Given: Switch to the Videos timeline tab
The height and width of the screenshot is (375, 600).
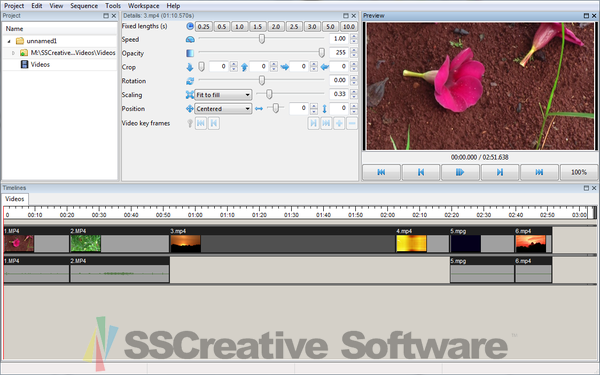Looking at the screenshot, I should click(x=15, y=199).
